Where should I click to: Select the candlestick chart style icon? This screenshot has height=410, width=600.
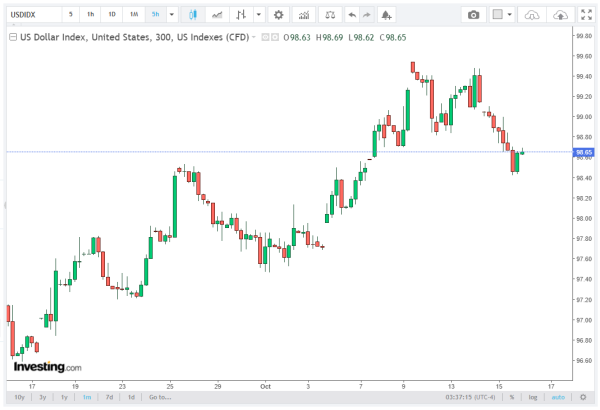click(x=194, y=15)
